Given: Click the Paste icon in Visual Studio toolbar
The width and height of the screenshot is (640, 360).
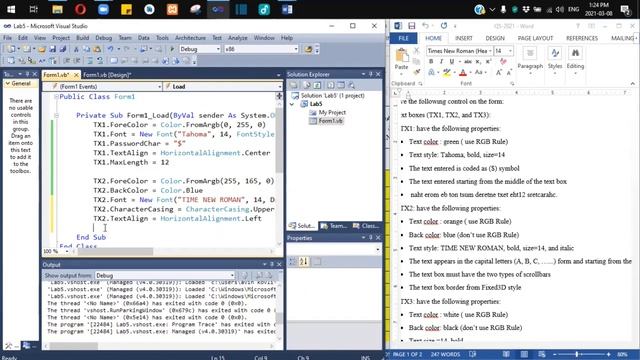Looking at the screenshot, I should (97, 49).
